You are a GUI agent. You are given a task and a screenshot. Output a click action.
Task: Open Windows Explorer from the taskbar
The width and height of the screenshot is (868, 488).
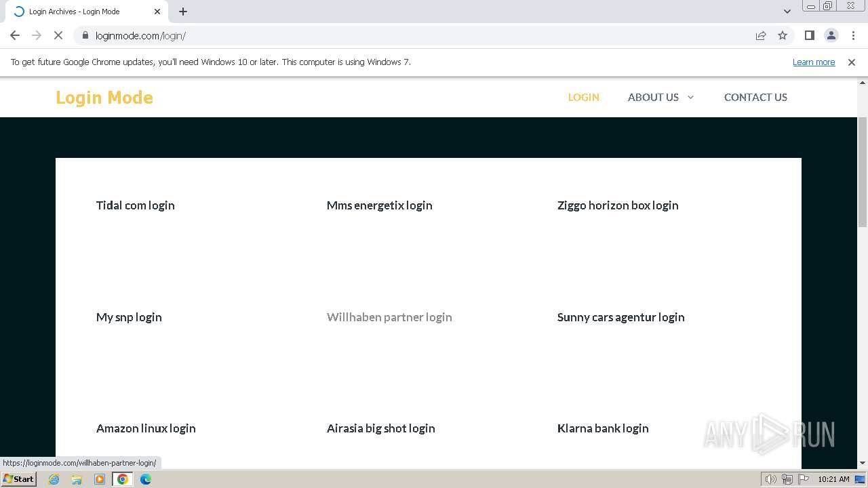pyautogui.click(x=77, y=479)
